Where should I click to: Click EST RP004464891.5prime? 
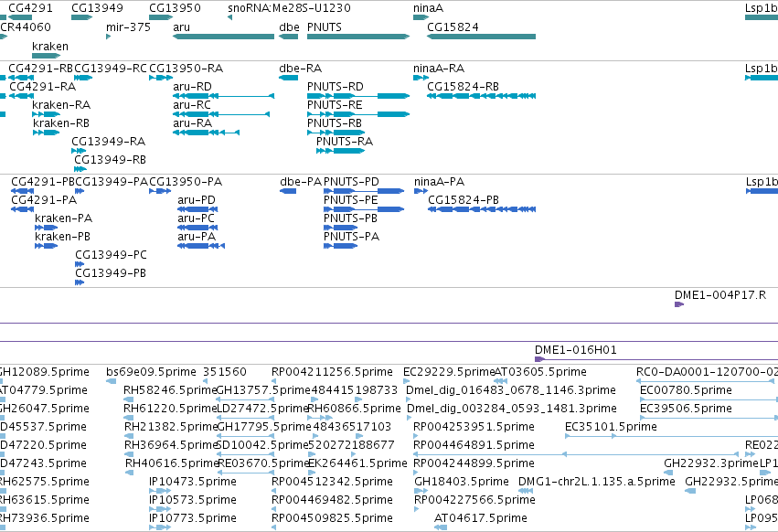[x=576, y=454]
